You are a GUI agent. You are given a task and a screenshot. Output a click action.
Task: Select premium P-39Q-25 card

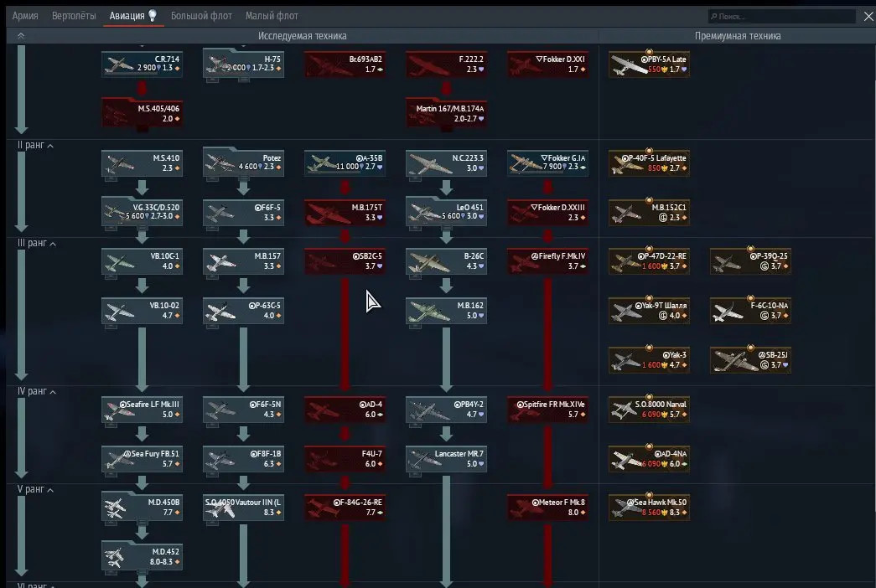pos(750,260)
